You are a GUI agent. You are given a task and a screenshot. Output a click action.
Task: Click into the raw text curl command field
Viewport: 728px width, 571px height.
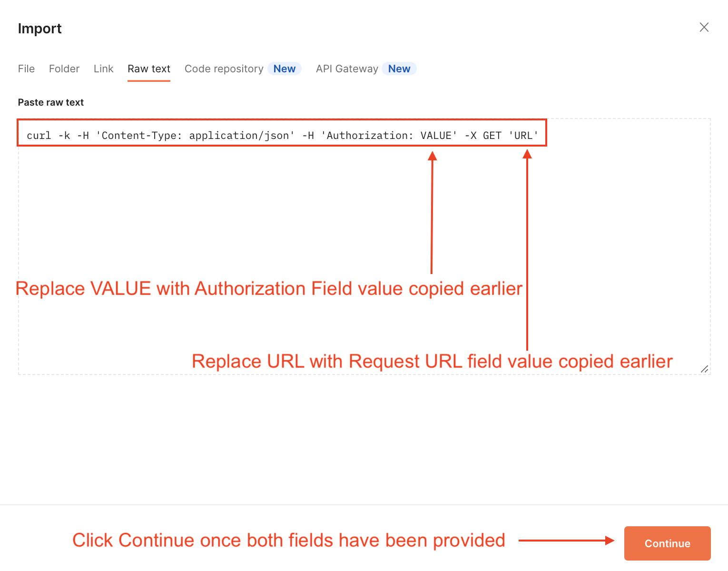coord(364,246)
